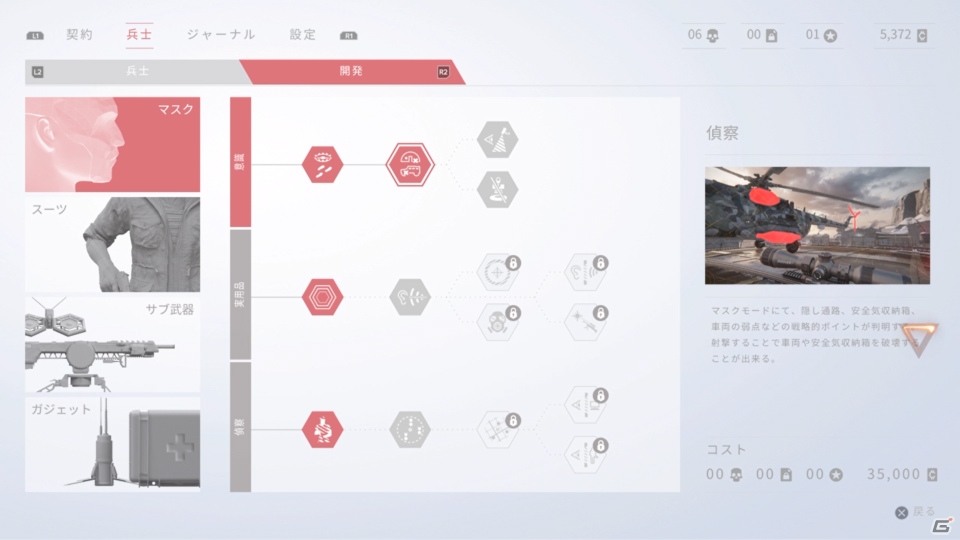Screen dimensions: 960x540
Task: Select the red concentric hexagon skill
Action: (x=322, y=297)
